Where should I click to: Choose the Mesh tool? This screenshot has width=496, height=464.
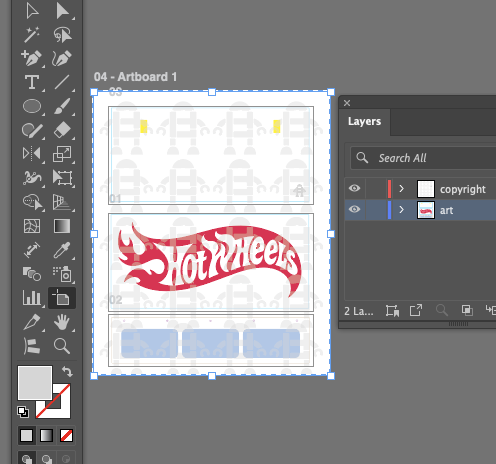coord(32,226)
